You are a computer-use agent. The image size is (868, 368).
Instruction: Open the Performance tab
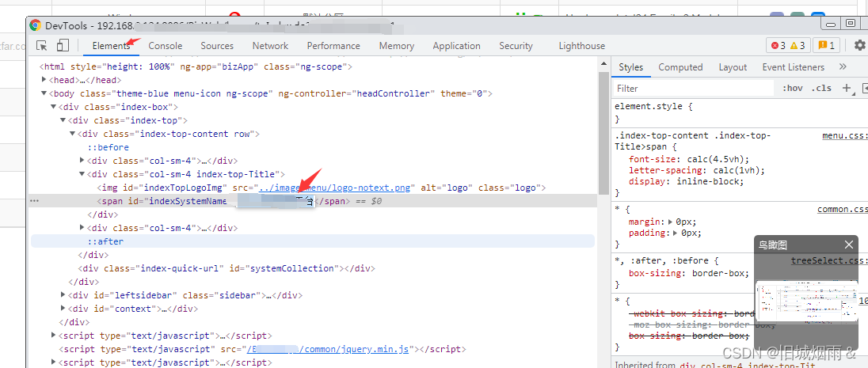tap(333, 46)
